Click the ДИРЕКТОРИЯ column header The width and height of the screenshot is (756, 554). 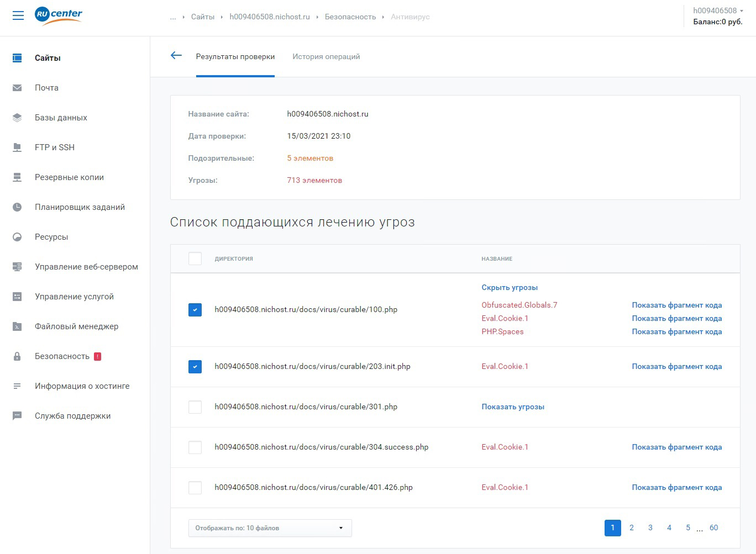234,258
